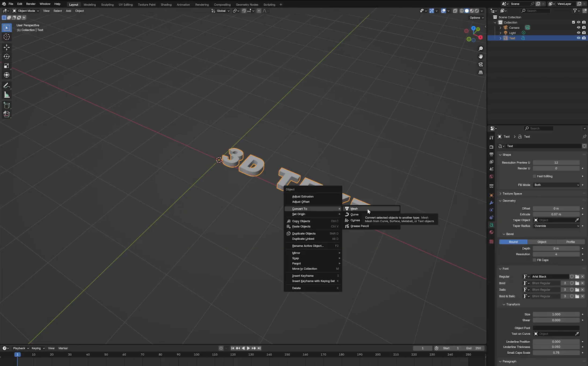Click the Extrude 0.07 m slider field
Image resolution: width=588 pixels, height=366 pixels.
pos(556,214)
